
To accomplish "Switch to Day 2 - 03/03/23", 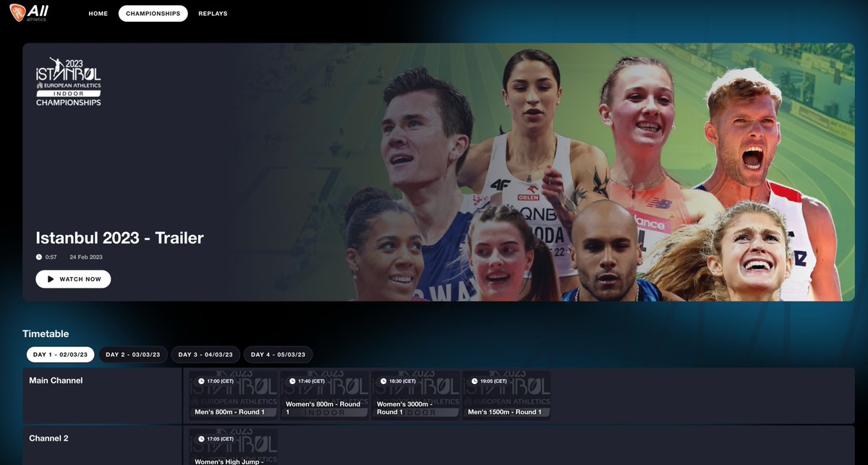I will 133,354.
